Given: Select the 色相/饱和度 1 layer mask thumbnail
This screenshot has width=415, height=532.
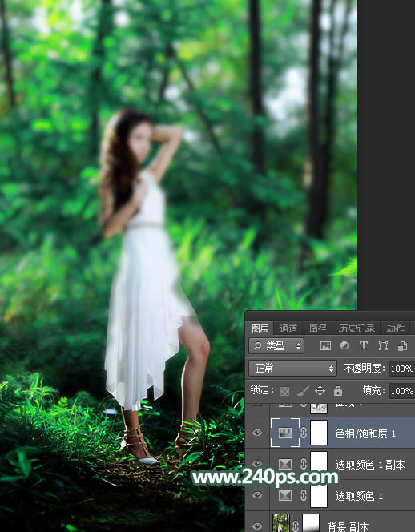Looking at the screenshot, I should [x=319, y=433].
